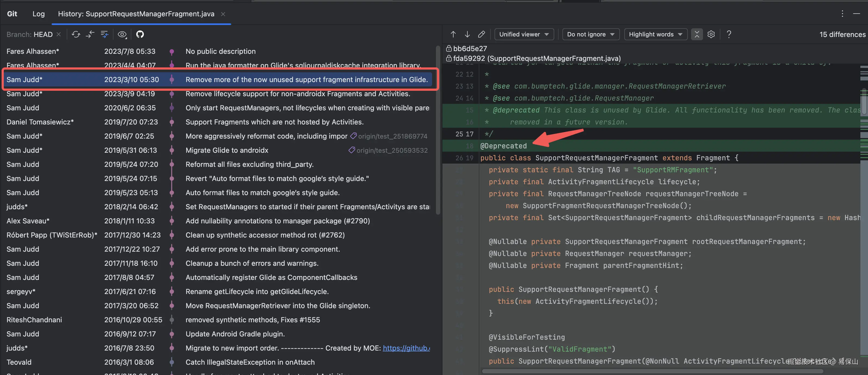
Task: Jump to the previous difference with the up arrow
Action: point(453,34)
